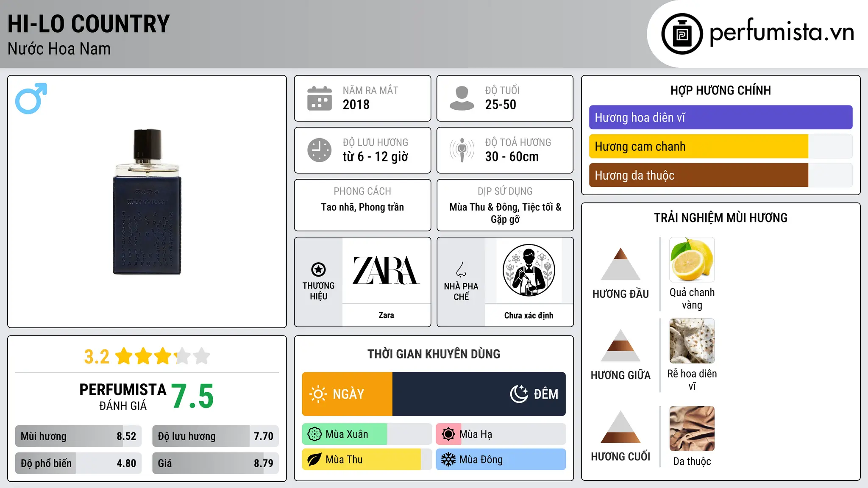Click the Zara brand name label
Viewport: 868px width, 488px height.
point(386,315)
